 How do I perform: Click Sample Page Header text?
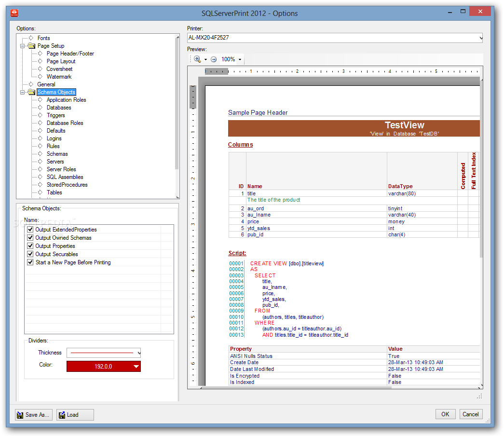(258, 112)
